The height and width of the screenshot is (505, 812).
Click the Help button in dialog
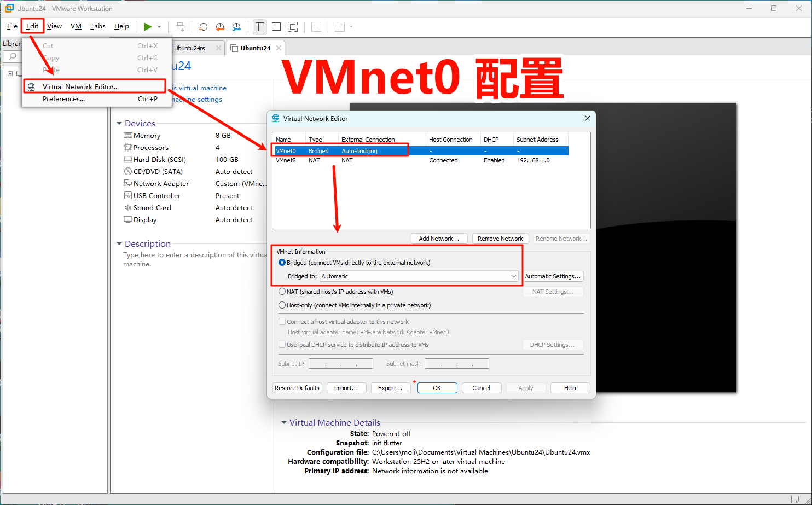(x=570, y=388)
